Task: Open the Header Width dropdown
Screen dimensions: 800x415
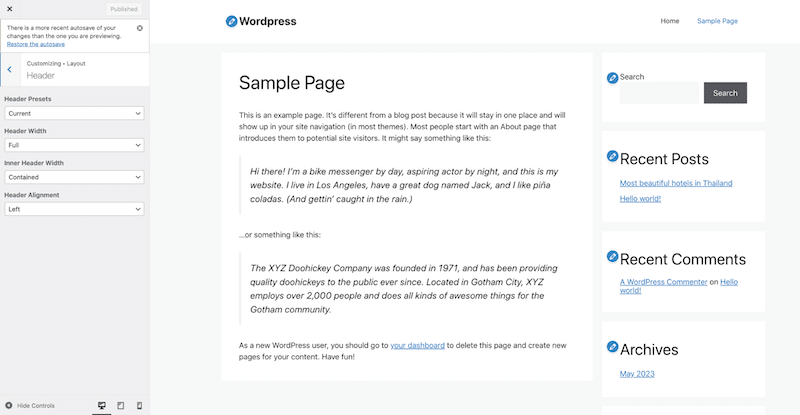Action: 74,145
